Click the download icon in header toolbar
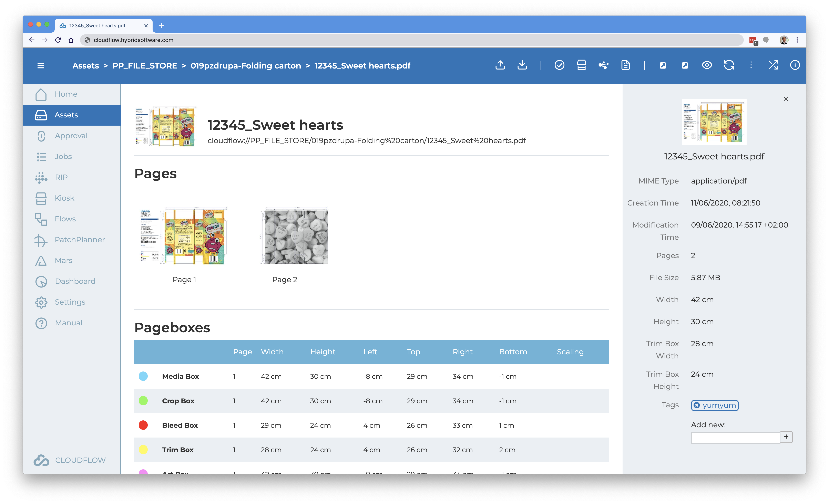 [522, 65]
